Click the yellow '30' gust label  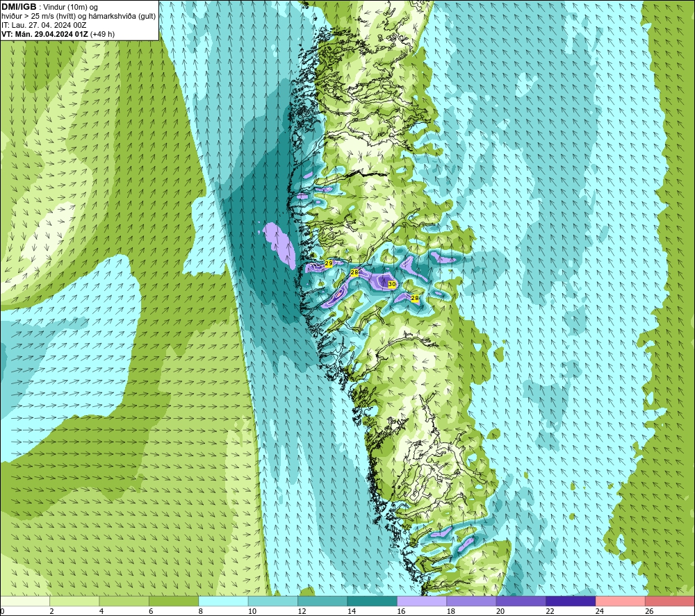[392, 284]
